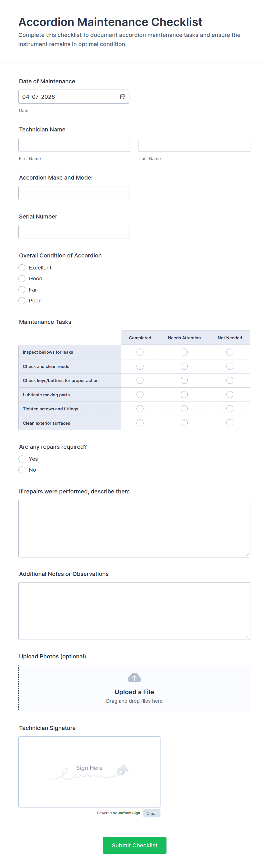
Task: Select Excellent overall condition
Action: click(22, 267)
